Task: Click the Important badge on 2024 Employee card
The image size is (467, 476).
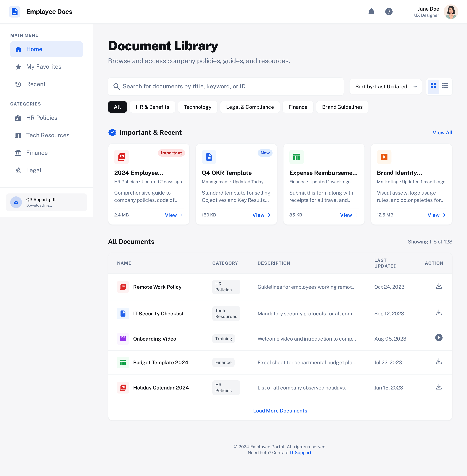Action: point(171,153)
